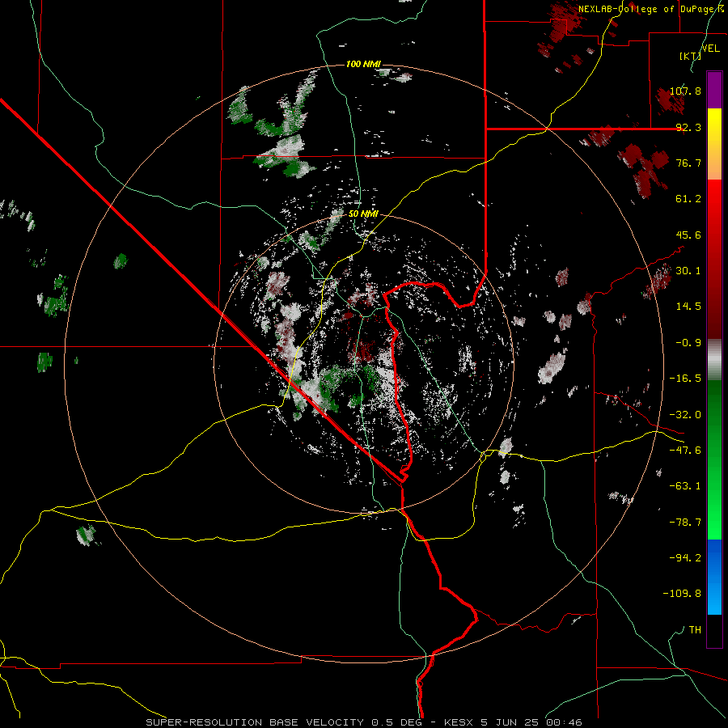Select the -109.8 value on velocity scale
The width and height of the screenshot is (728, 728).
coord(682,594)
